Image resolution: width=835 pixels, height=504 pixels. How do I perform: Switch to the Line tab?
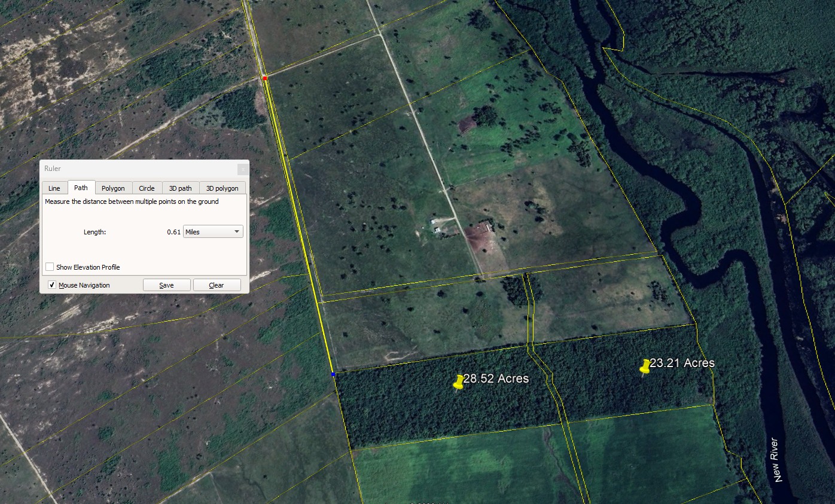(x=54, y=188)
